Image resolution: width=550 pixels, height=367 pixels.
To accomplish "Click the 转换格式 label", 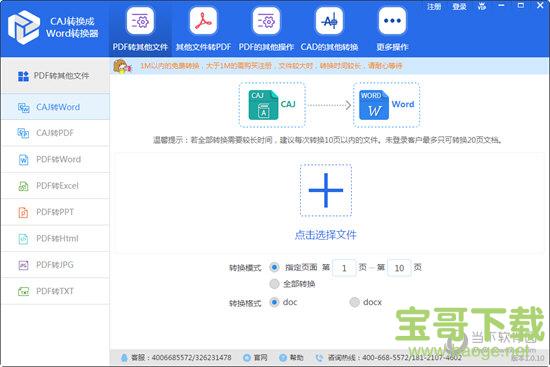I will [x=245, y=303].
